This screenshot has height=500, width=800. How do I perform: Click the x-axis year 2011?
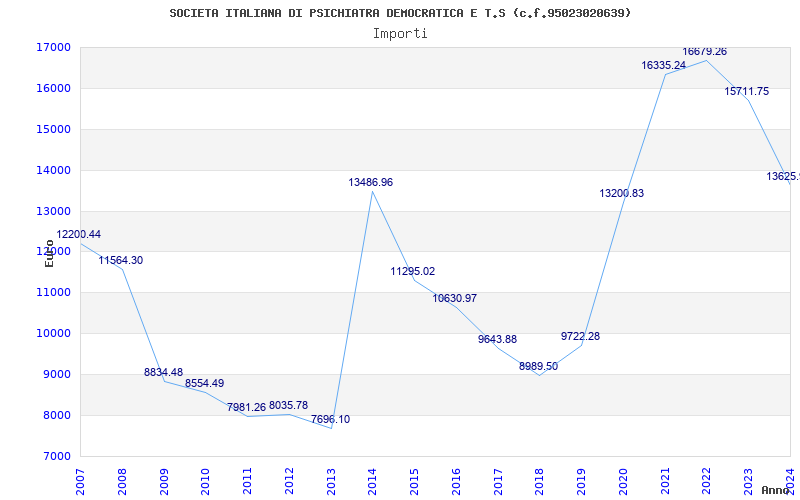pos(247,482)
